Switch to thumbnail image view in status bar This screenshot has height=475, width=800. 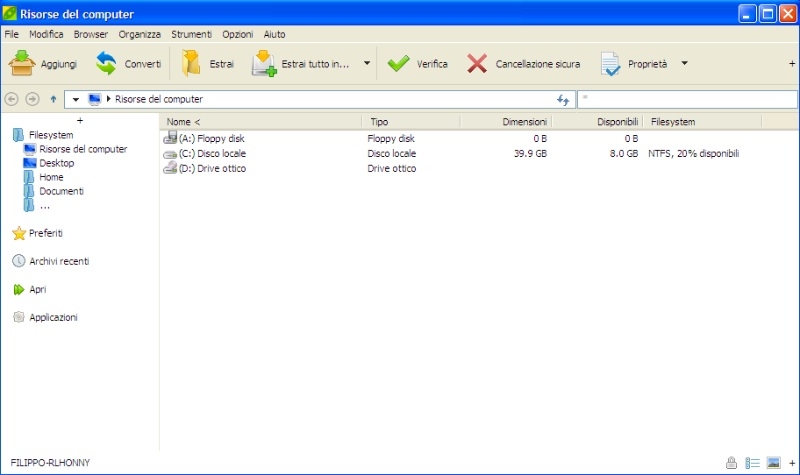[773, 463]
